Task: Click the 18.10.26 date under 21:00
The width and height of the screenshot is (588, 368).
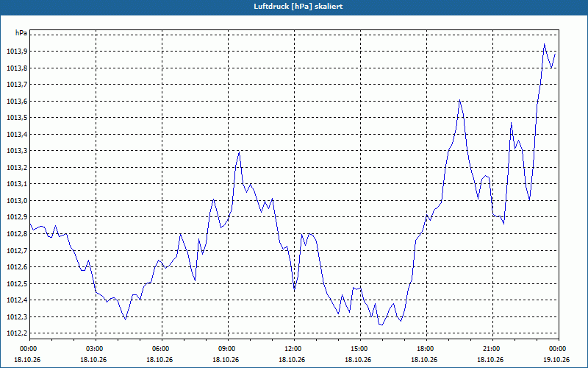Action: (x=490, y=359)
